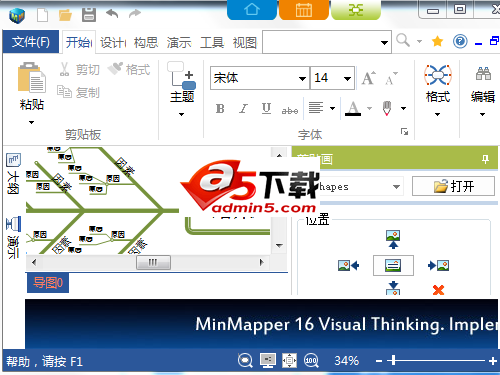Image resolution: width=500 pixels, height=375 pixels.
Task: Switch to the 设计 ribbon tab
Action: click(113, 43)
